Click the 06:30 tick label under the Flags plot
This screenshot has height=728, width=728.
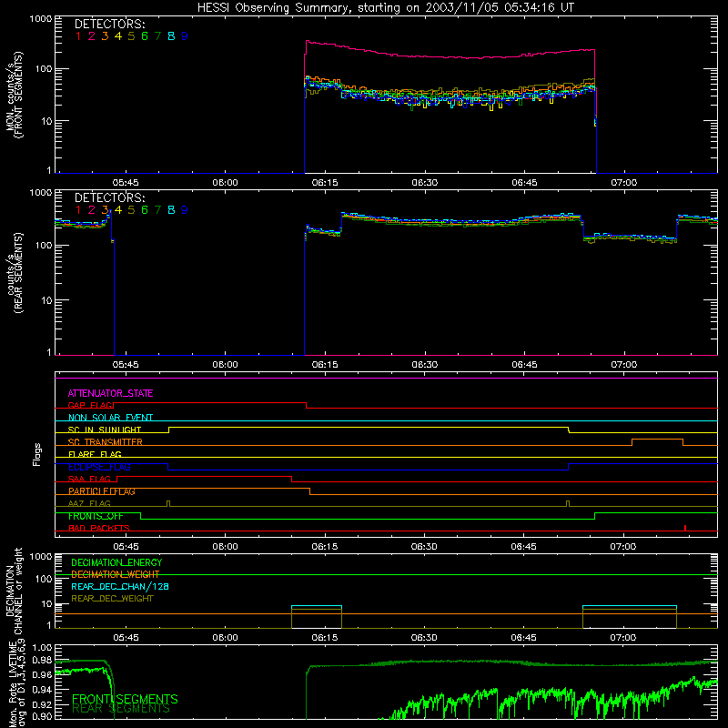coord(424,547)
